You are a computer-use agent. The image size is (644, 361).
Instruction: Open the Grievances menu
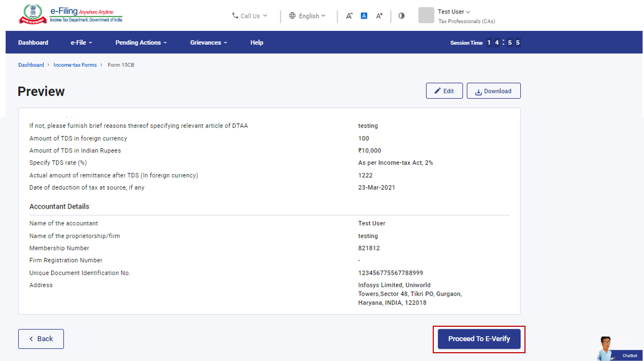[x=208, y=42]
